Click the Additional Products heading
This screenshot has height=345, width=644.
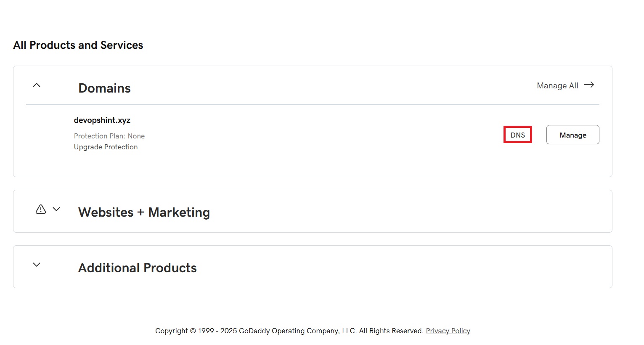(x=138, y=268)
